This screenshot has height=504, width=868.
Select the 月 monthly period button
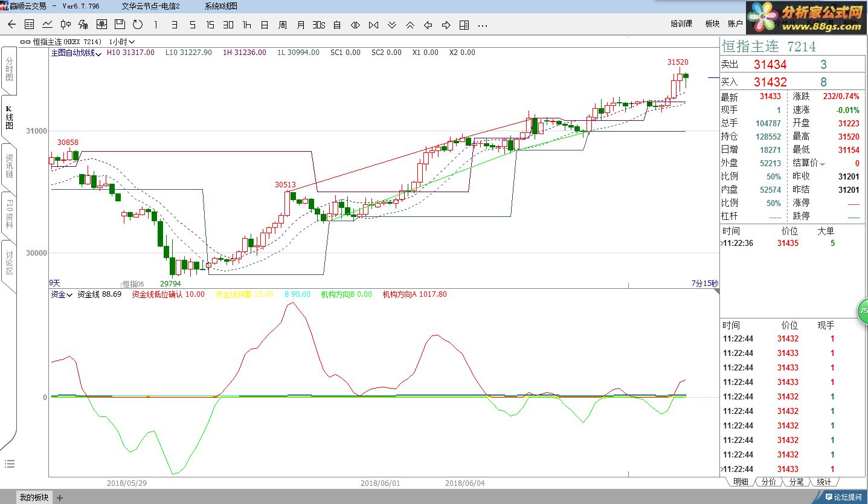[x=301, y=25]
